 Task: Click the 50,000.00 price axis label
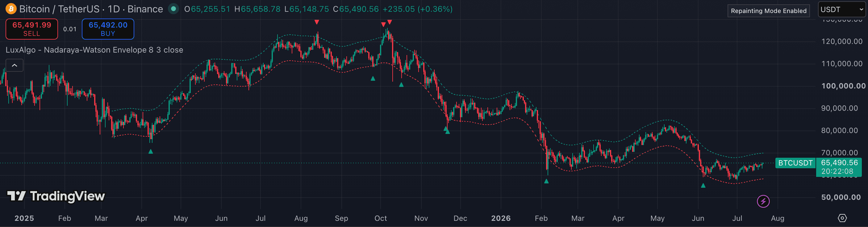click(841, 197)
